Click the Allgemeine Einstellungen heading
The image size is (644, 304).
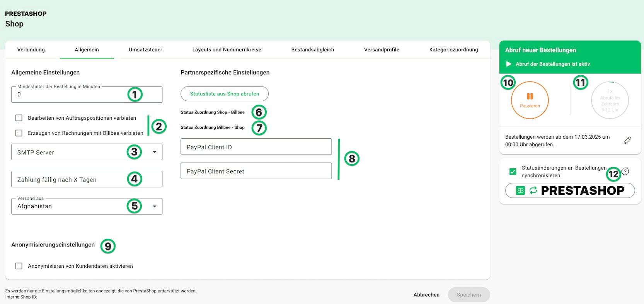coord(46,72)
